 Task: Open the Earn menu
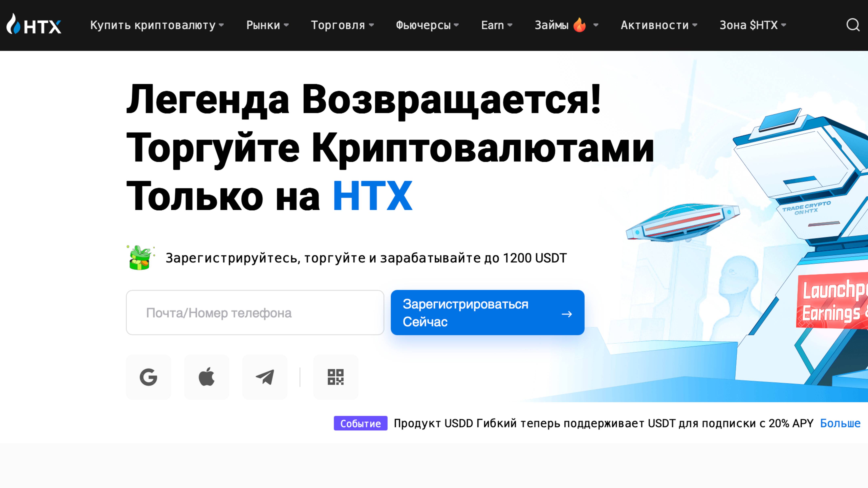497,25
